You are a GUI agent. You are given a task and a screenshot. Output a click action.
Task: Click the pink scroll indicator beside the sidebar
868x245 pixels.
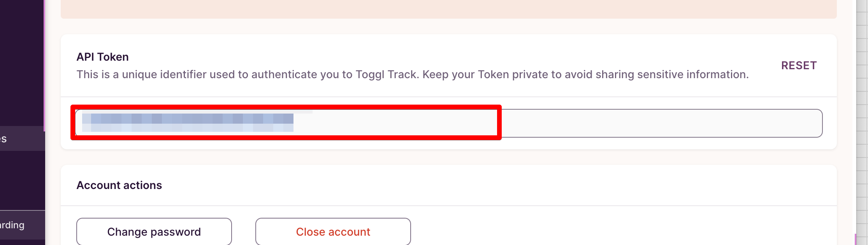(44, 66)
